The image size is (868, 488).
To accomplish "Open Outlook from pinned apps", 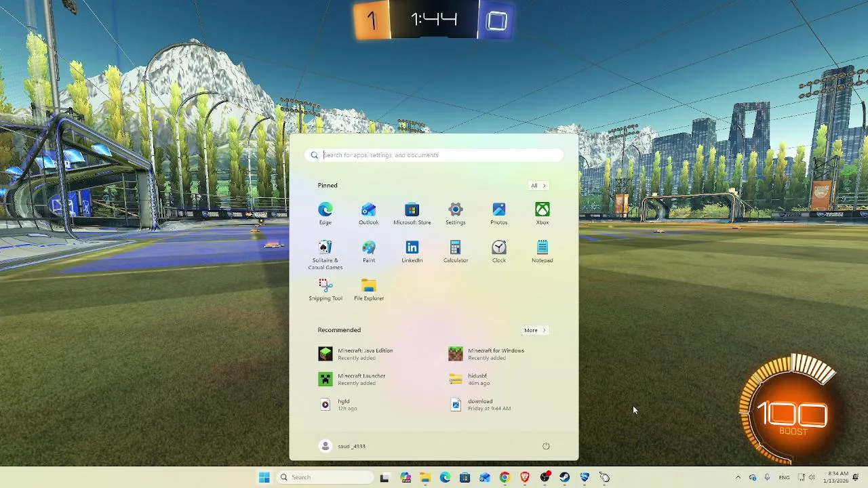I will (369, 213).
